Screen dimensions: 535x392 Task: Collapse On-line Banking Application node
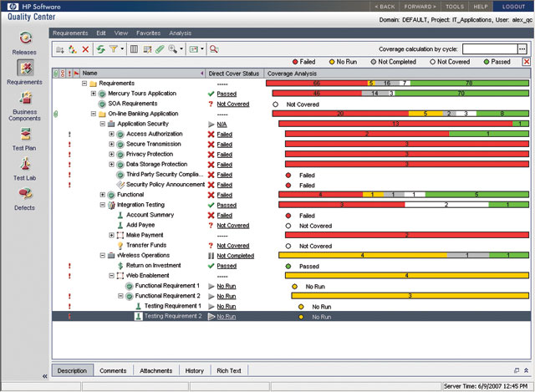coord(94,114)
